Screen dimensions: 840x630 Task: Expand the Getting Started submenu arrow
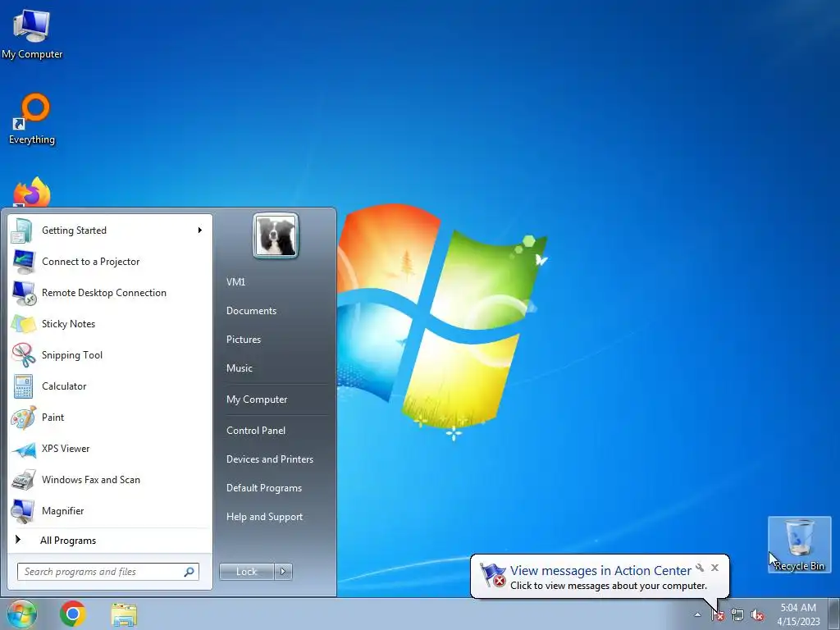tap(200, 231)
